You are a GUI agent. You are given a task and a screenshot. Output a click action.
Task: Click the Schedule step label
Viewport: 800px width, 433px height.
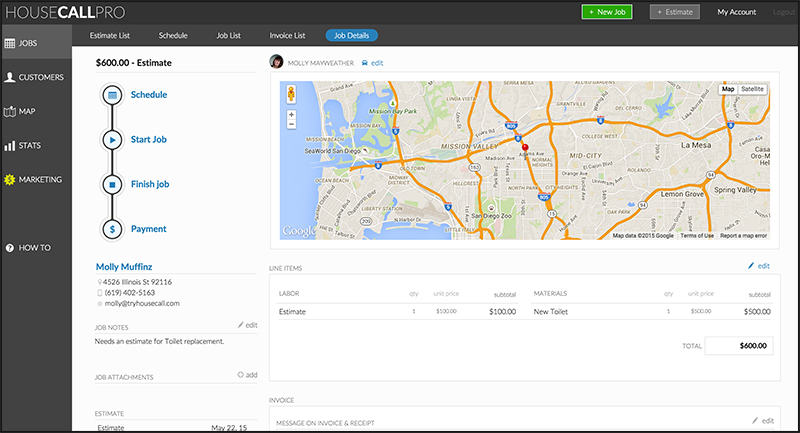pos(149,95)
